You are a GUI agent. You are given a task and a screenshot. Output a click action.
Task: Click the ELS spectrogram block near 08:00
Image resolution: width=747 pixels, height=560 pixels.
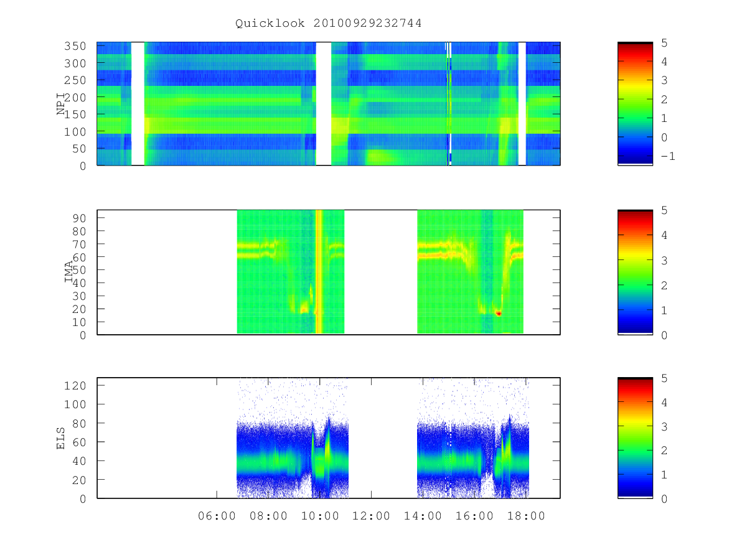[293, 438]
